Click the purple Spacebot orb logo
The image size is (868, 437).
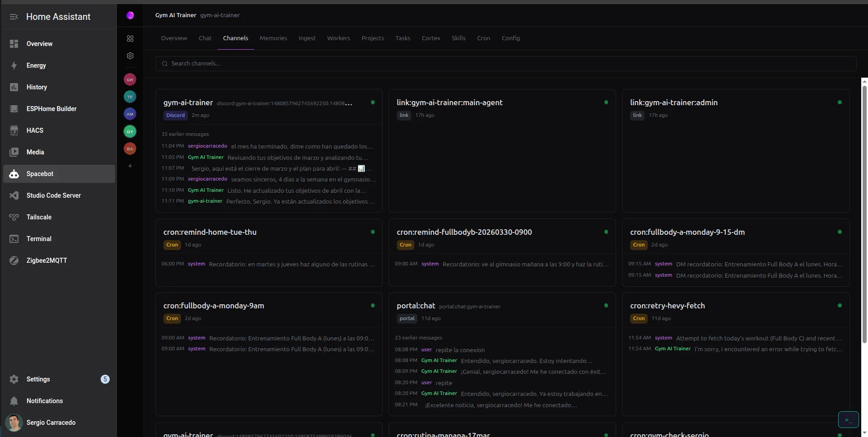pos(130,15)
